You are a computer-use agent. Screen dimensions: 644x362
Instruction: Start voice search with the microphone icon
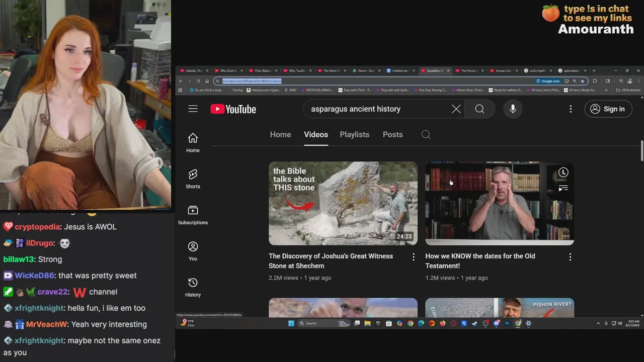pyautogui.click(x=513, y=109)
